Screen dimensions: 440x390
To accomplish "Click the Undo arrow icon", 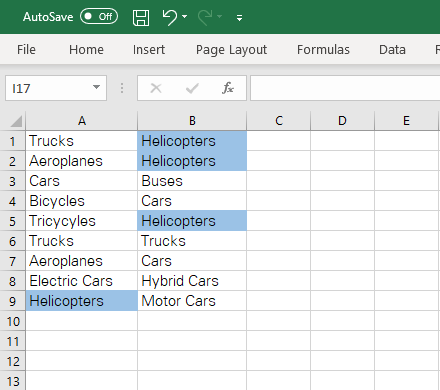I will pos(170,17).
